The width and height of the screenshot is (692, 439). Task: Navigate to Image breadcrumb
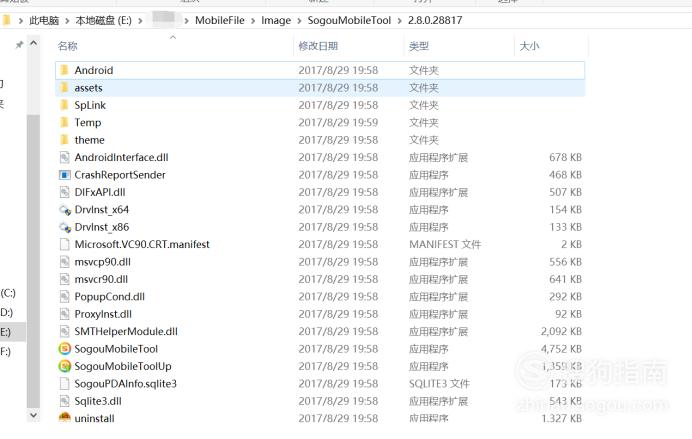click(x=276, y=20)
